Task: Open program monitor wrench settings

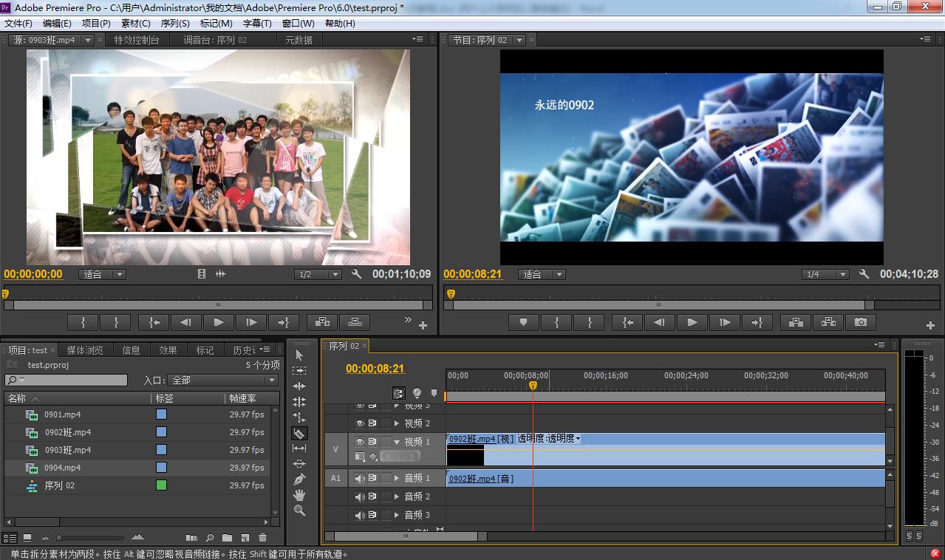Action: 864,274
